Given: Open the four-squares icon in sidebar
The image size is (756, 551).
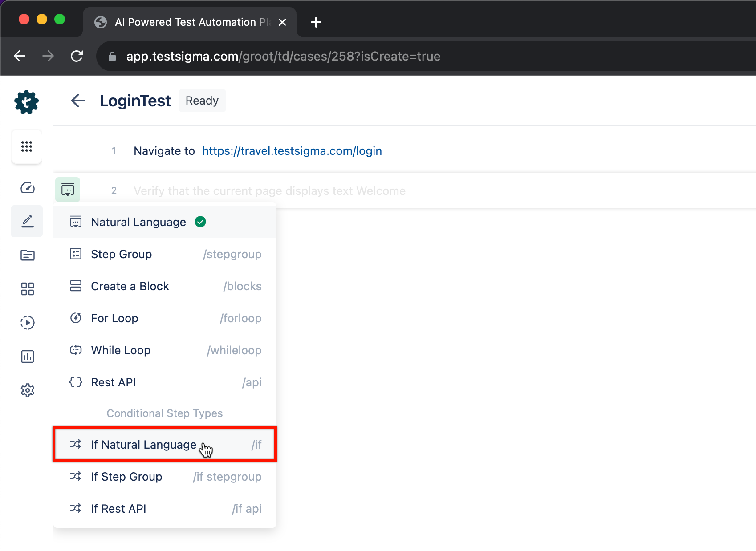Looking at the screenshot, I should tap(27, 289).
